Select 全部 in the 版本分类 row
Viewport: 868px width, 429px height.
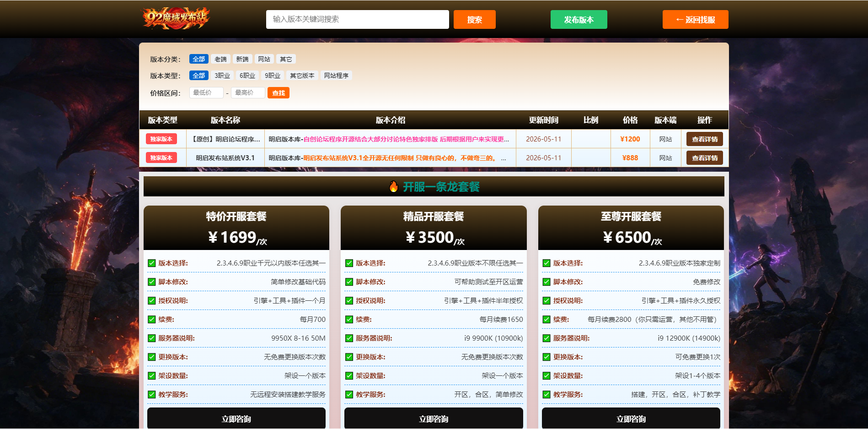199,59
